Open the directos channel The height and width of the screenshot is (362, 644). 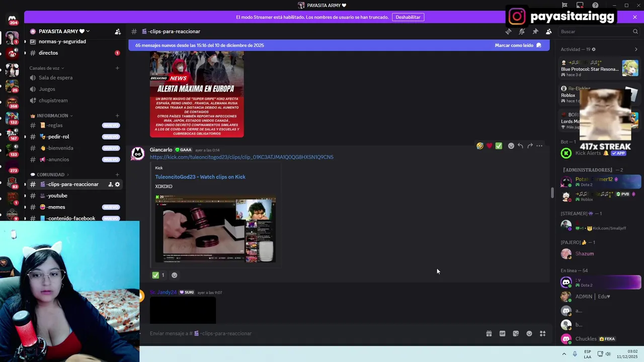coord(74,53)
